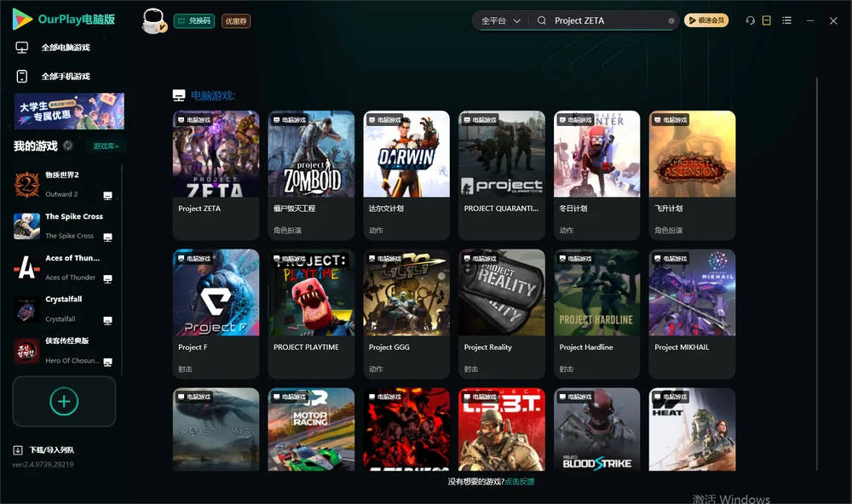
Task: Open the Project ZETA game card
Action: tap(216, 175)
